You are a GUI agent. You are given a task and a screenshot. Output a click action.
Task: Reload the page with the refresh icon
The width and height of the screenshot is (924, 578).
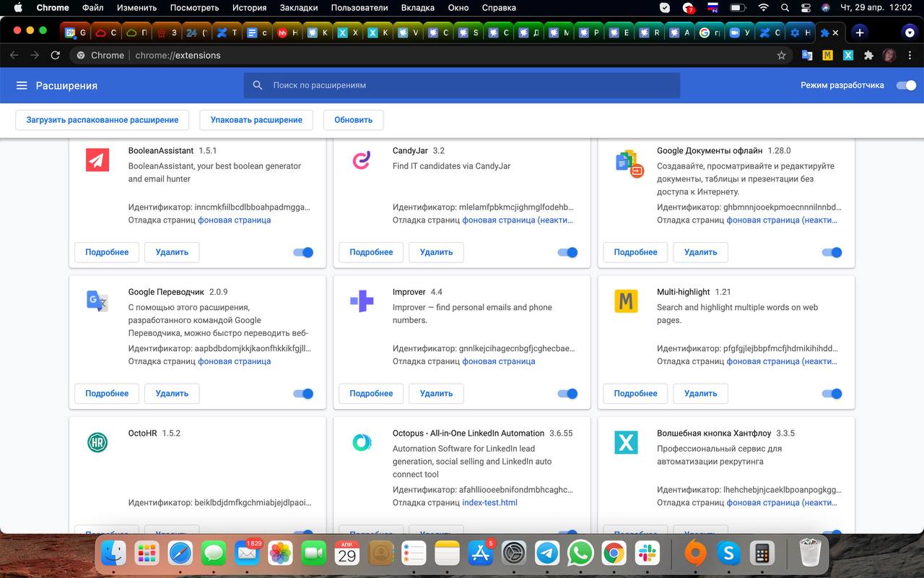[56, 55]
